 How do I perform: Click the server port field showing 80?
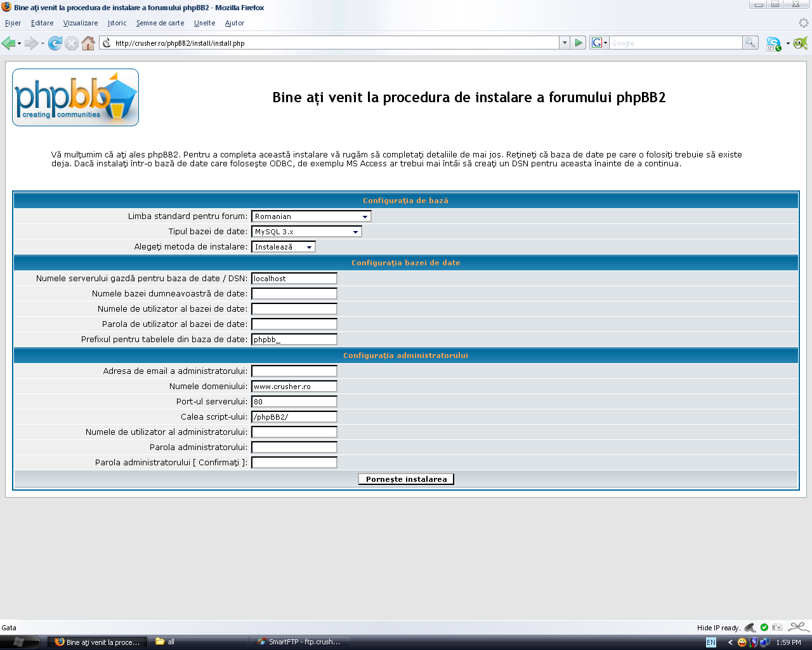[294, 402]
